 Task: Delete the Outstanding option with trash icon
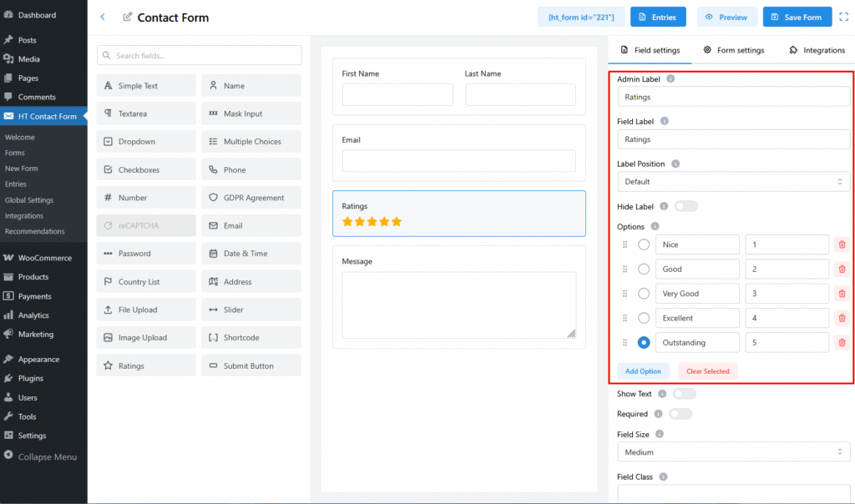(842, 342)
